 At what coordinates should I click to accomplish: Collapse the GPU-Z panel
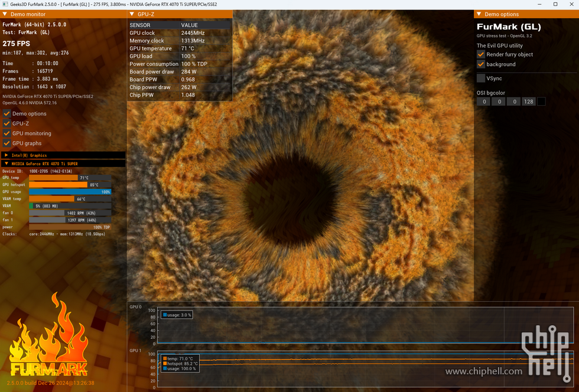(x=132, y=14)
